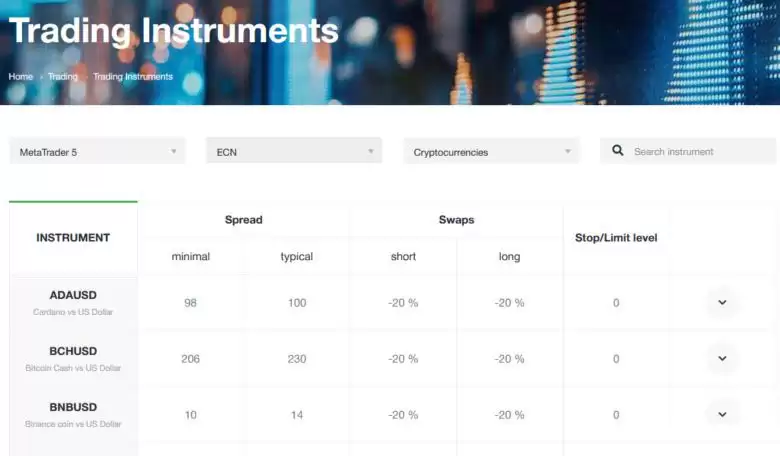Screen dimensions: 780x456
Task: Go to Home breadcrumb link
Action: point(21,76)
